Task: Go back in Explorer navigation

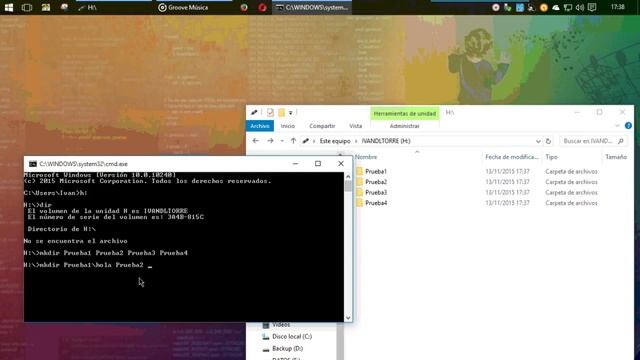Action: click(256, 141)
